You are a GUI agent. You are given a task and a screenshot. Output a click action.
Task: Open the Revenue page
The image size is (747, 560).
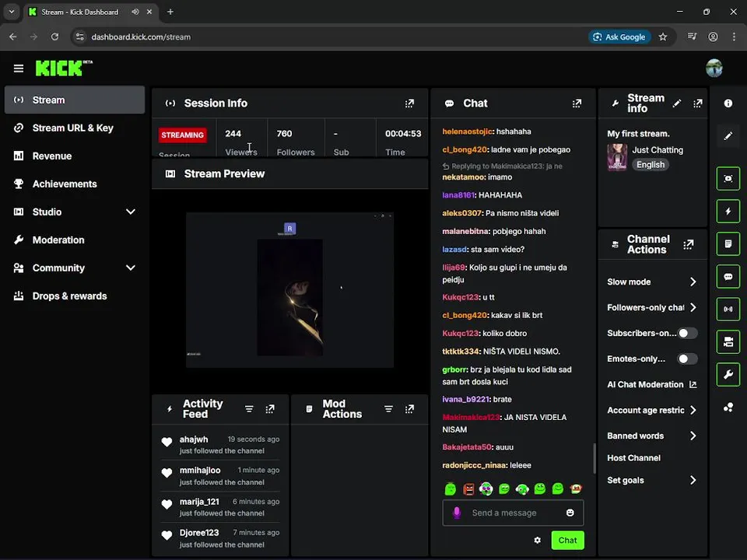tap(75, 156)
